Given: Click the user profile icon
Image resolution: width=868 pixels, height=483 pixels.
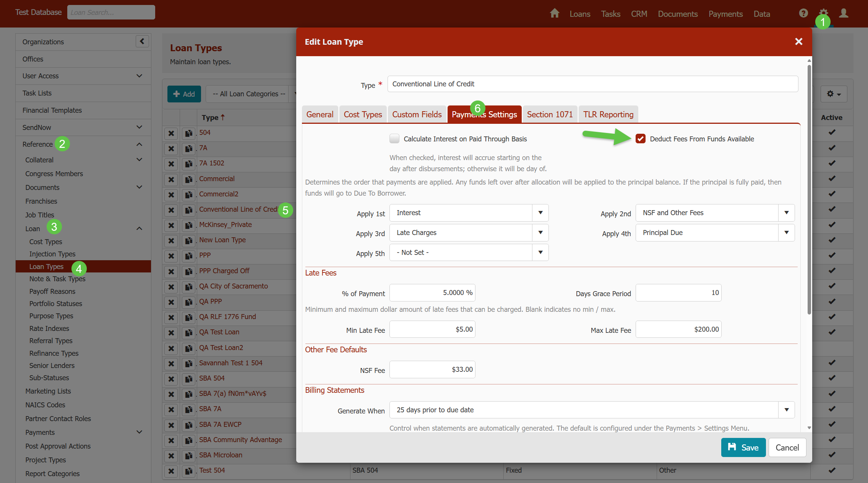Looking at the screenshot, I should (844, 13).
